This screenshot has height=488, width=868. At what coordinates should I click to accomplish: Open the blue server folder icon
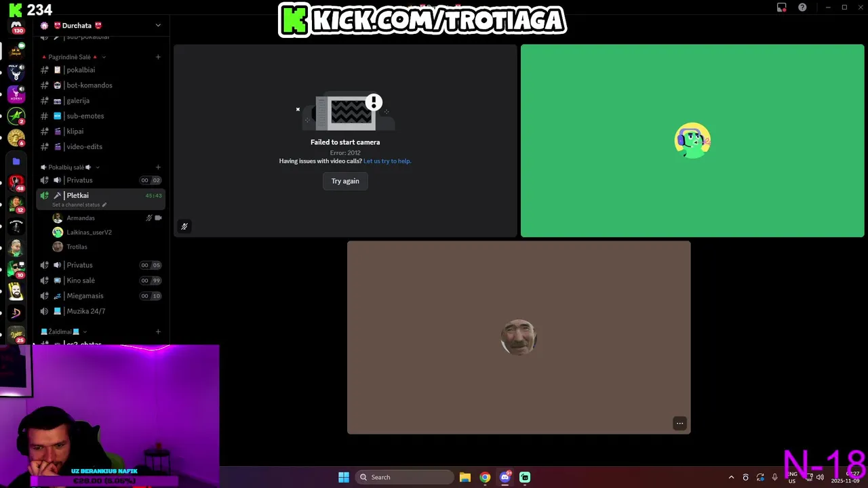[x=16, y=161]
